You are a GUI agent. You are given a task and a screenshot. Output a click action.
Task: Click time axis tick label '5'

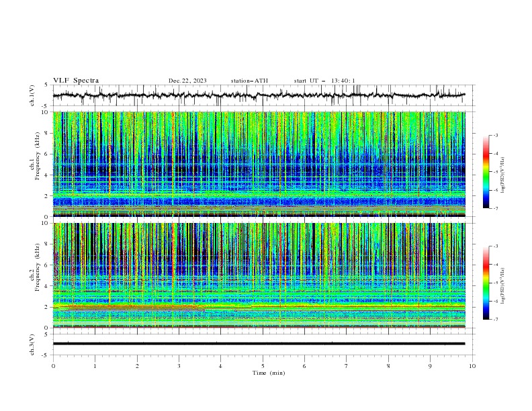pos(263,366)
